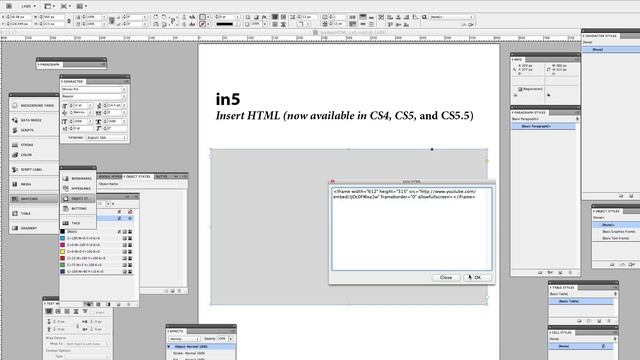Click the stroke color box in Control bar
Viewport: 640px width, 360px height.
203,24
